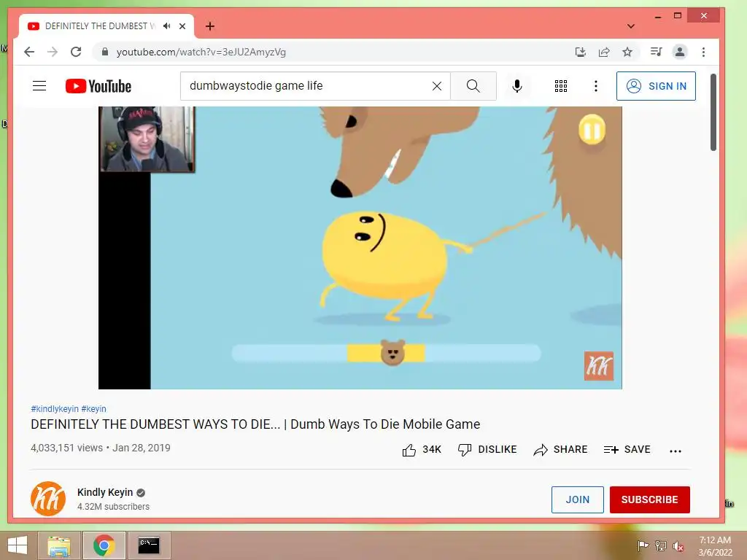
Task: Open Action Center flag tray icon
Action: point(643,545)
